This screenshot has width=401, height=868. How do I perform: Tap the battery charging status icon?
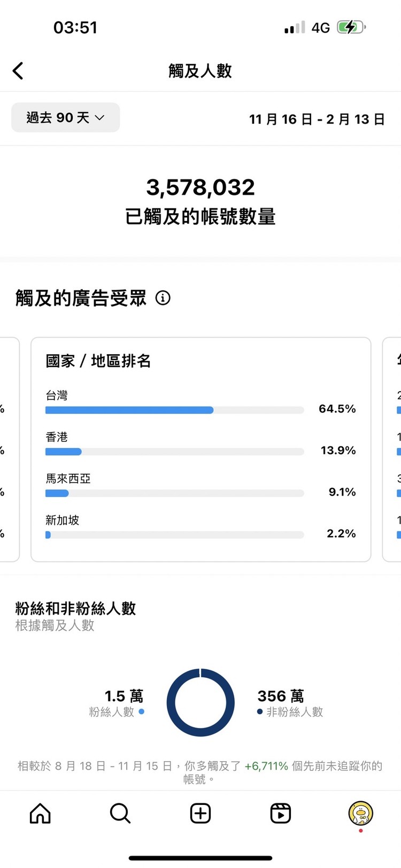point(351,27)
